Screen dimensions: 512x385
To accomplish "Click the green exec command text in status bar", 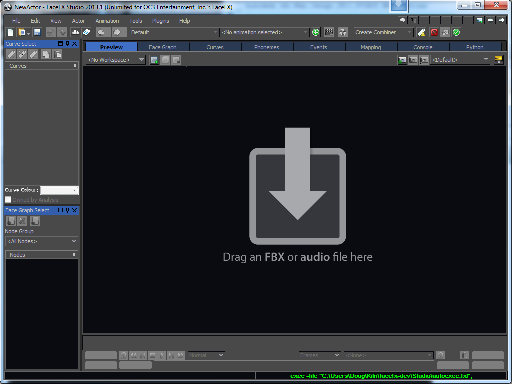I will coord(381,376).
